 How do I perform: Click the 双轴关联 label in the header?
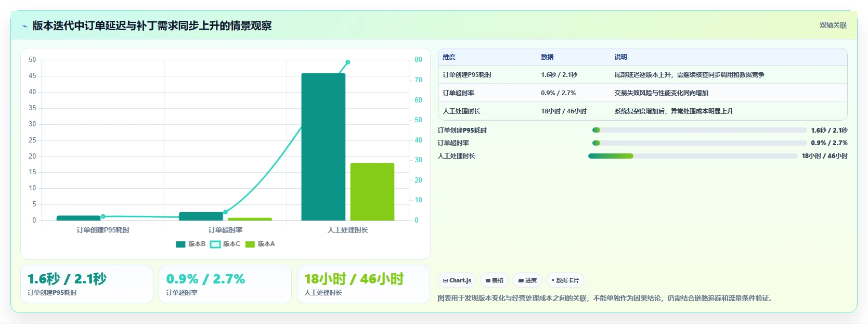(x=833, y=25)
